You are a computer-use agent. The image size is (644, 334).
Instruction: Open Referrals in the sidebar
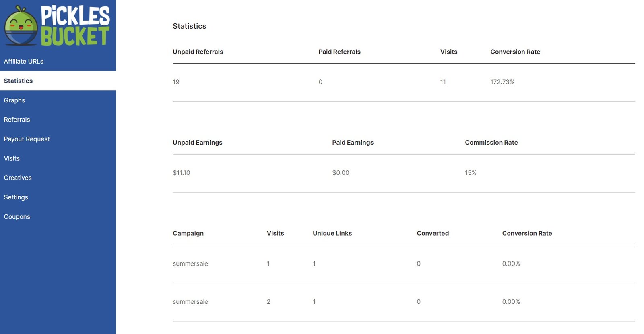(17, 120)
